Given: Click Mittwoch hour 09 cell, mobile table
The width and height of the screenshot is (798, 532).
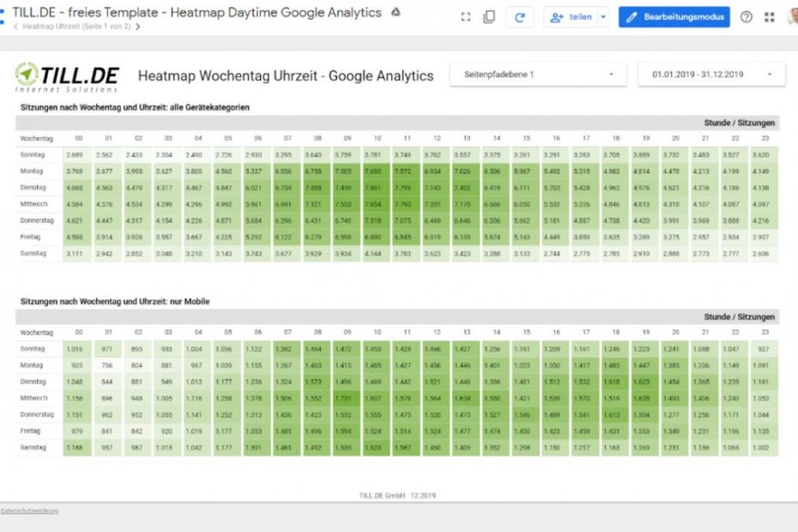Looking at the screenshot, I should point(346,398).
